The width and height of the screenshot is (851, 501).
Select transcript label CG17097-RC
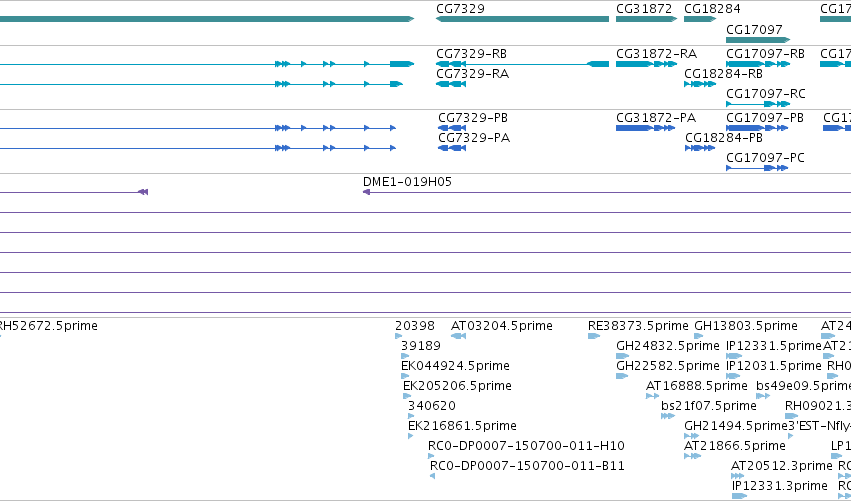coord(765,94)
